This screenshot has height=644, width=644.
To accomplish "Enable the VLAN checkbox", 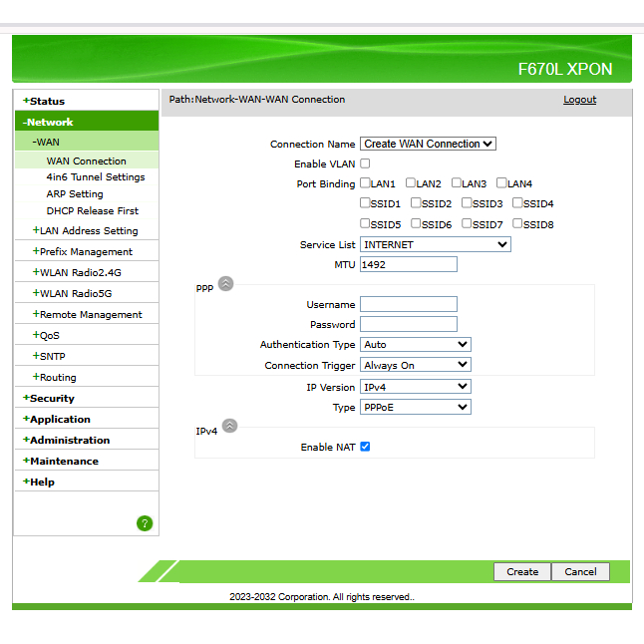I will coord(365,163).
